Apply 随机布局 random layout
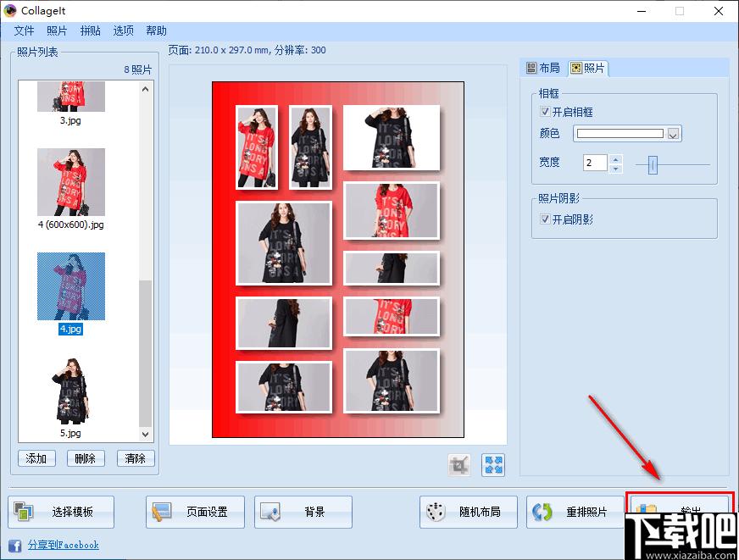 [469, 512]
